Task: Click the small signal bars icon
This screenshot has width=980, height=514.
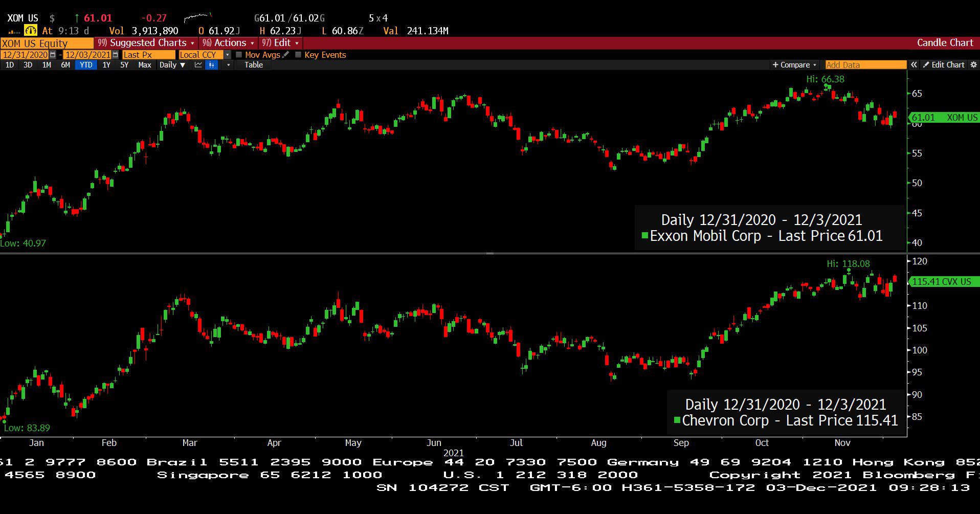Action: [14, 32]
